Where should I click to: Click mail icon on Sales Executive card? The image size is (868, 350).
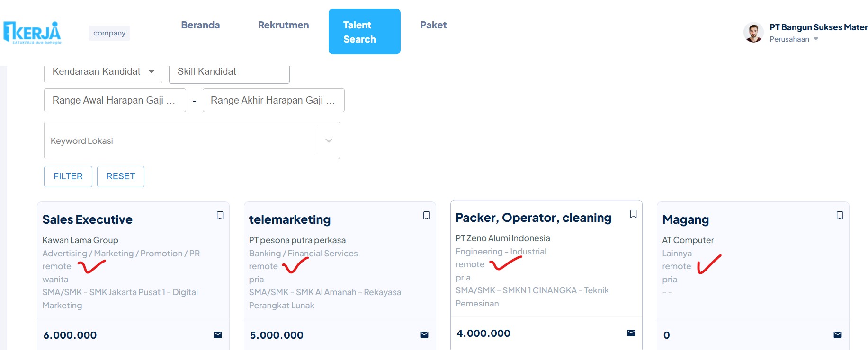(218, 335)
